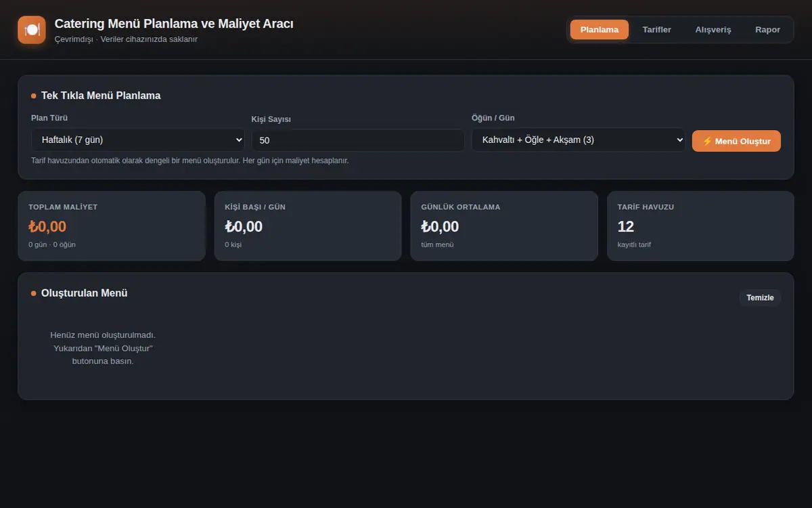Select the Toplam Maliyet stat card

112,226
